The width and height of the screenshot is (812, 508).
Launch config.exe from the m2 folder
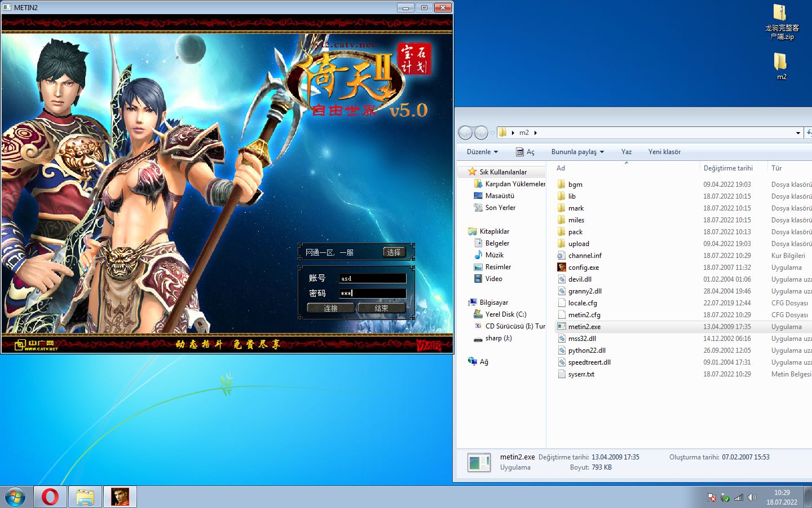point(583,267)
